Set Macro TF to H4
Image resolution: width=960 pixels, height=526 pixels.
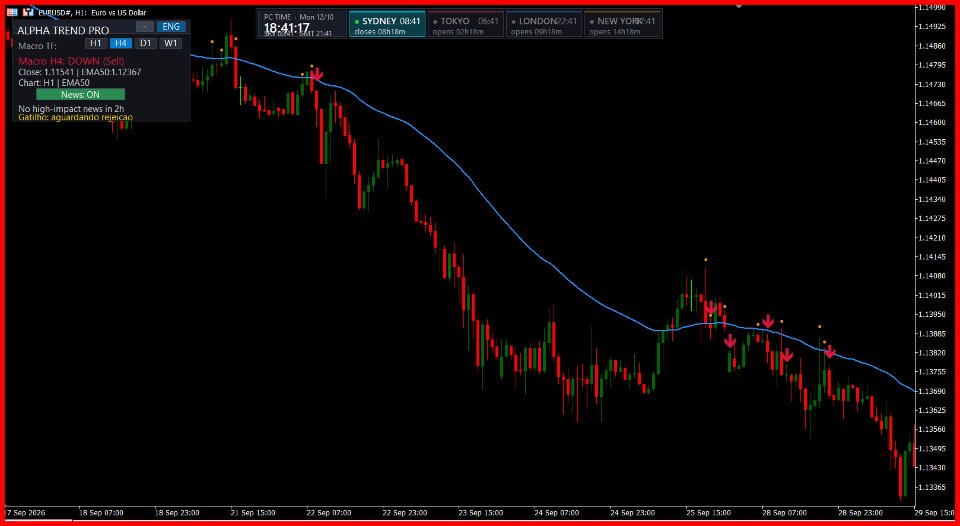tap(121, 43)
